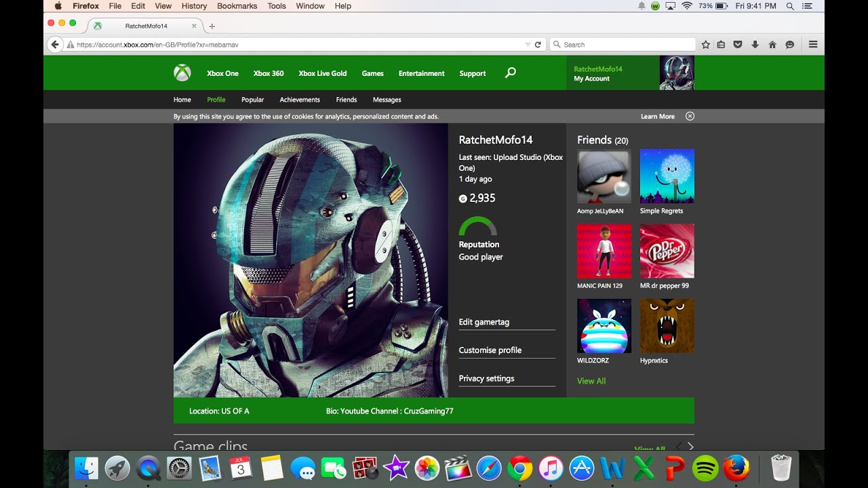
Task: Advance Game clips with the right chevron
Action: tap(690, 446)
